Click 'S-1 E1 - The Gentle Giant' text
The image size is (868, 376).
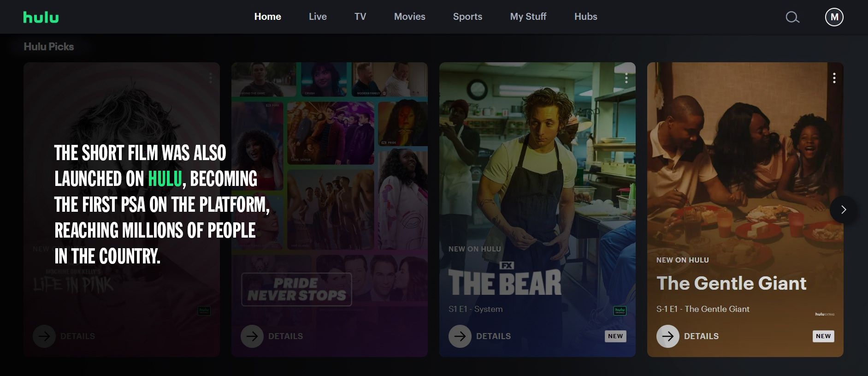[x=703, y=309]
